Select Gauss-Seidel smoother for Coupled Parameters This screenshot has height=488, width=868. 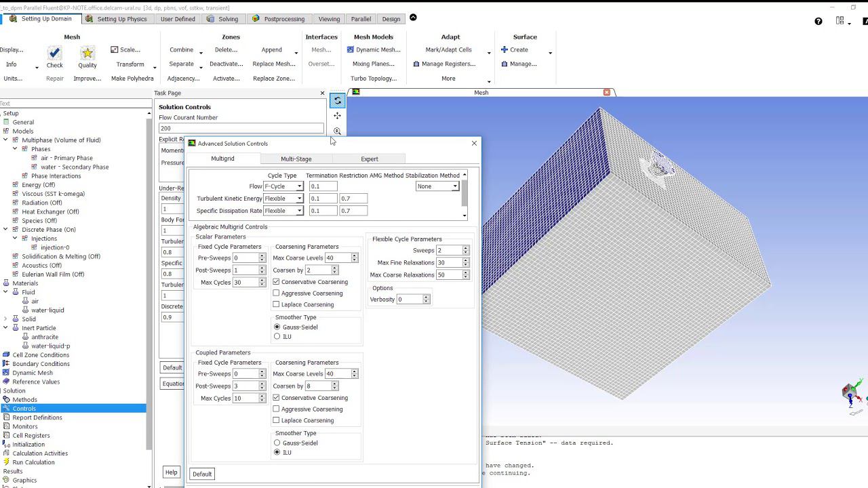click(x=277, y=443)
